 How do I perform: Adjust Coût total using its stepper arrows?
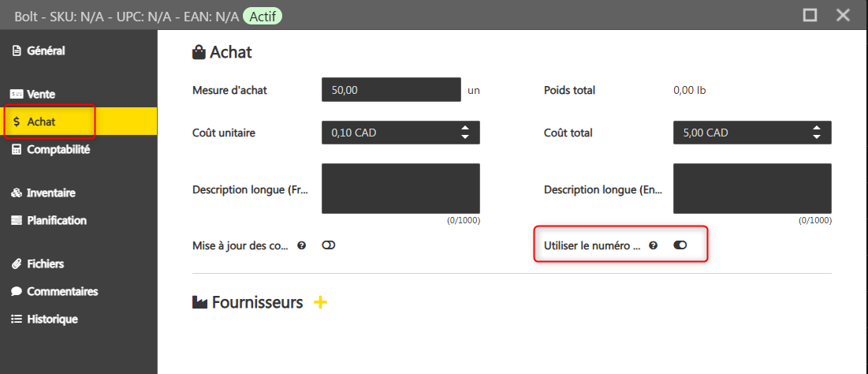pos(817,133)
